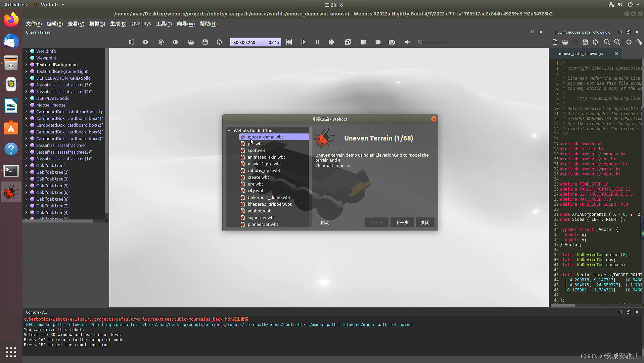The width and height of the screenshot is (644, 363).
Task: Step the simulation one step forward
Action: [303, 42]
